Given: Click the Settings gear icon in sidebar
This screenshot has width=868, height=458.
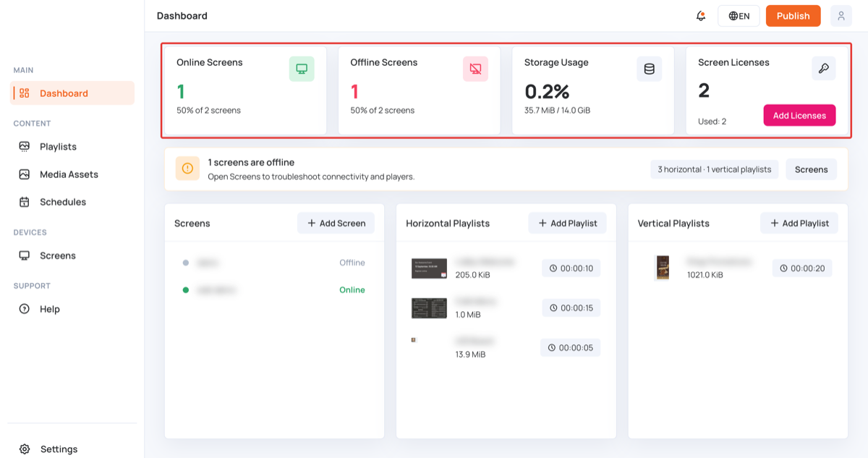Looking at the screenshot, I should (x=25, y=449).
